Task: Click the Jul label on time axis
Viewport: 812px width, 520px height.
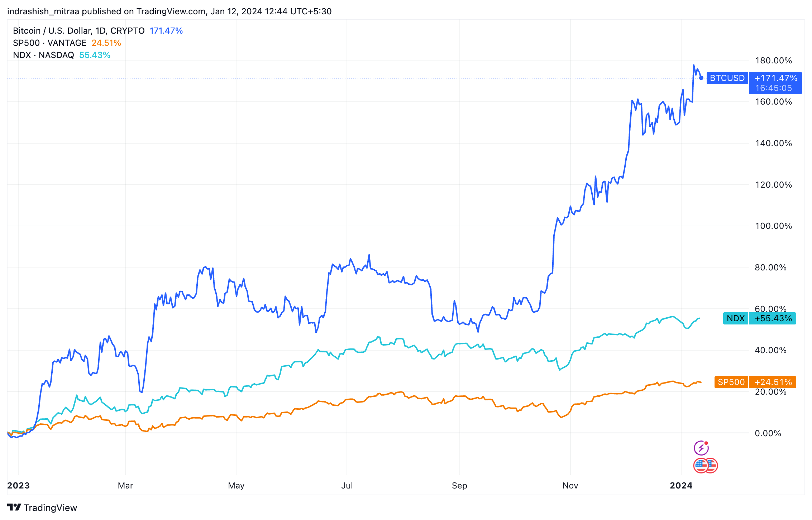Action: 347,486
